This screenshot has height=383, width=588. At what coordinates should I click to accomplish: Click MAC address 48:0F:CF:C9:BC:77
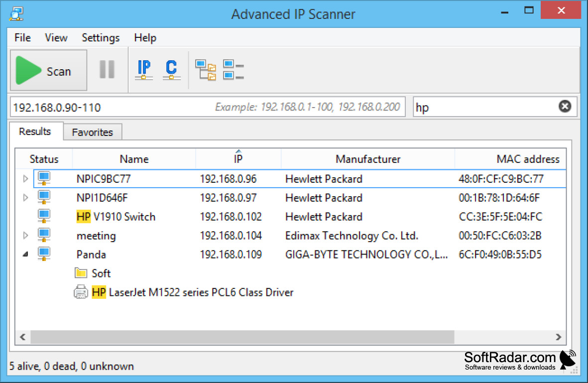[x=501, y=179]
